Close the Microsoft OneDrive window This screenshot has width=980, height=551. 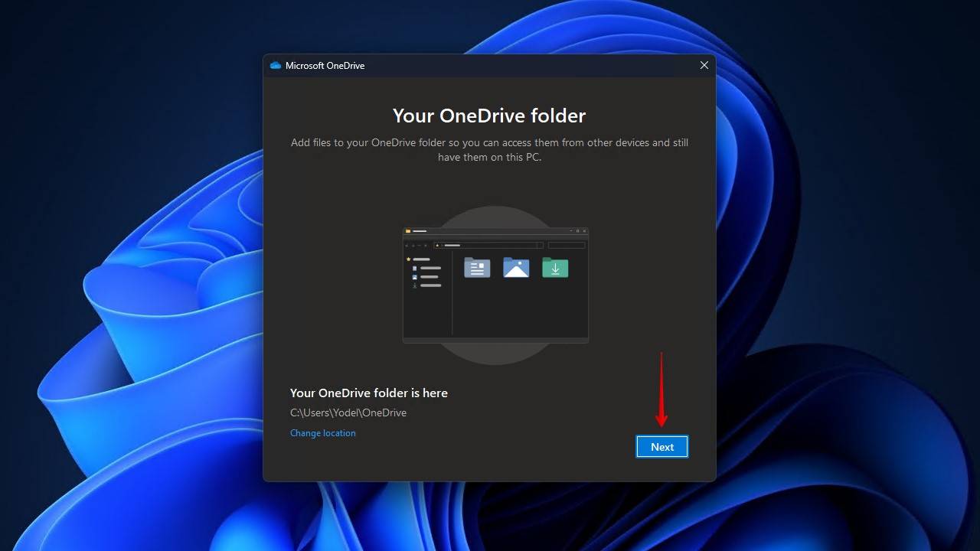tap(704, 65)
